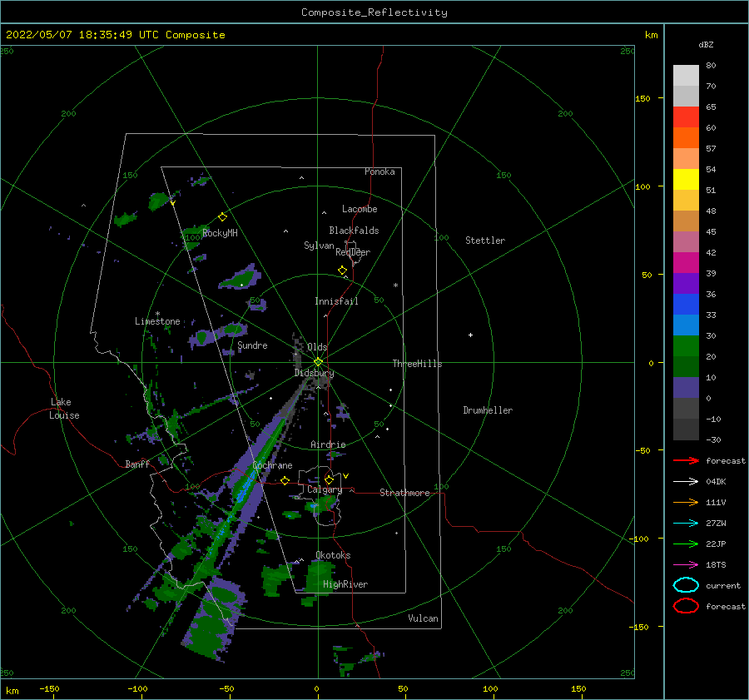749x700 pixels.
Task: Click the 111V legend label
Action: [716, 502]
